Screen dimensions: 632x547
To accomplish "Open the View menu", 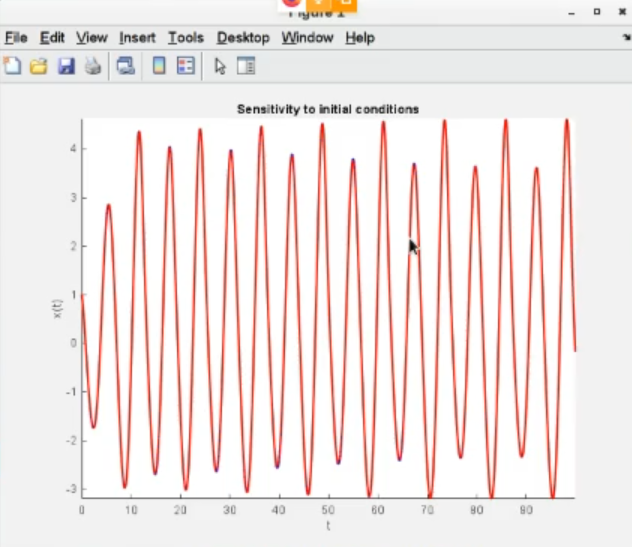I will 91,38.
